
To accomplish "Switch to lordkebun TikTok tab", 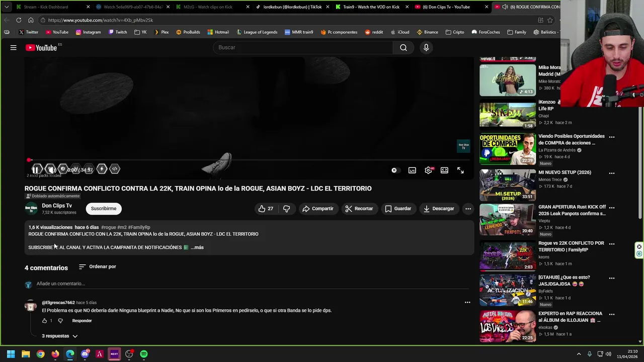I will coord(291,7).
